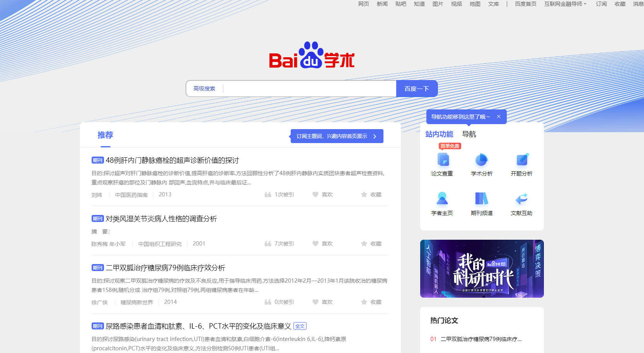Open the 期刊频道 journal books icon
The image size is (644, 353).
(482, 199)
